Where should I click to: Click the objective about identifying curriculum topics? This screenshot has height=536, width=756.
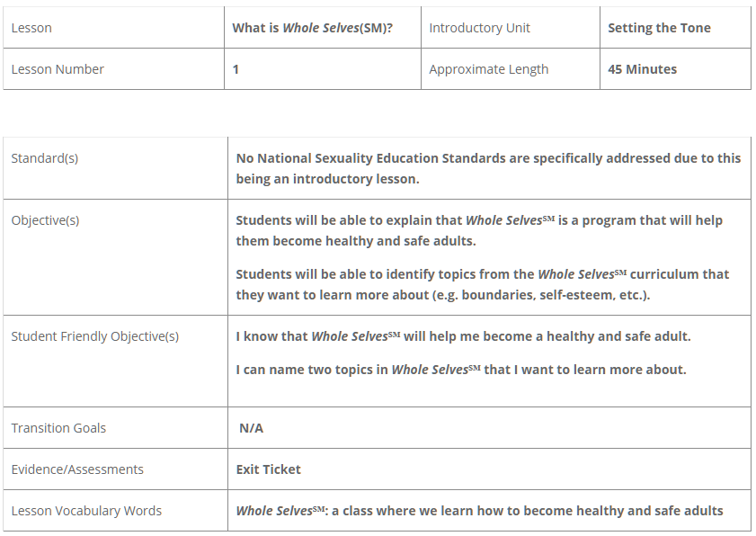click(482, 284)
